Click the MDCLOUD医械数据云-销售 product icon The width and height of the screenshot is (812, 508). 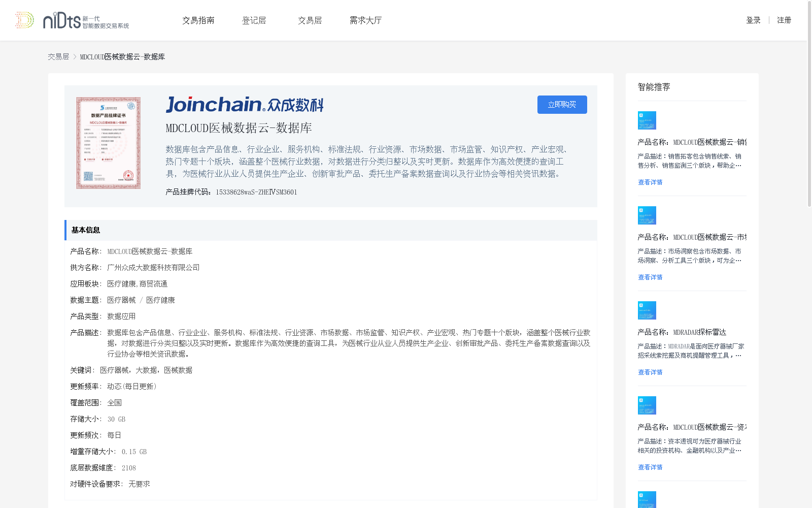[647, 120]
